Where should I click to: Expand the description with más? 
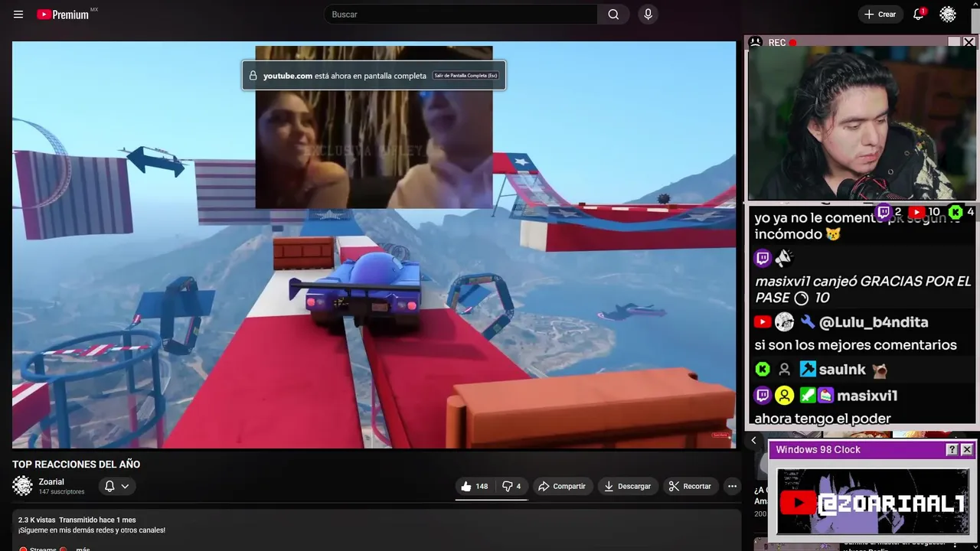tap(83, 549)
